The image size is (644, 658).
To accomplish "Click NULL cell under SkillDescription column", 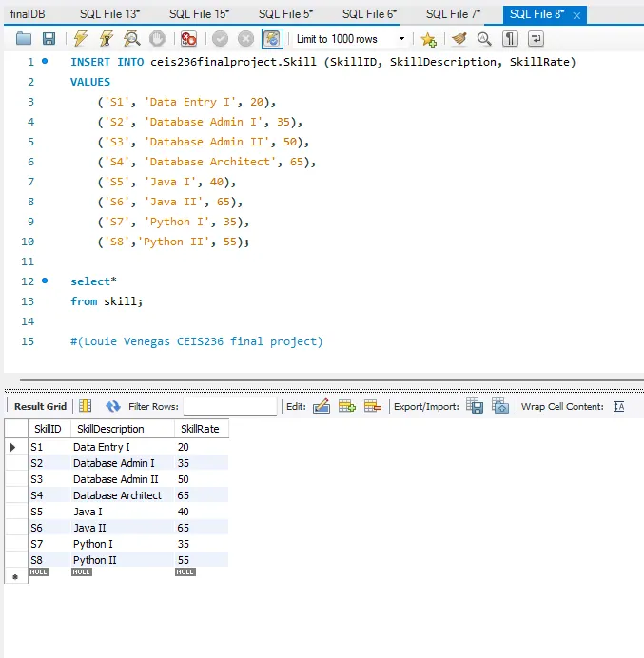I will coord(82,572).
